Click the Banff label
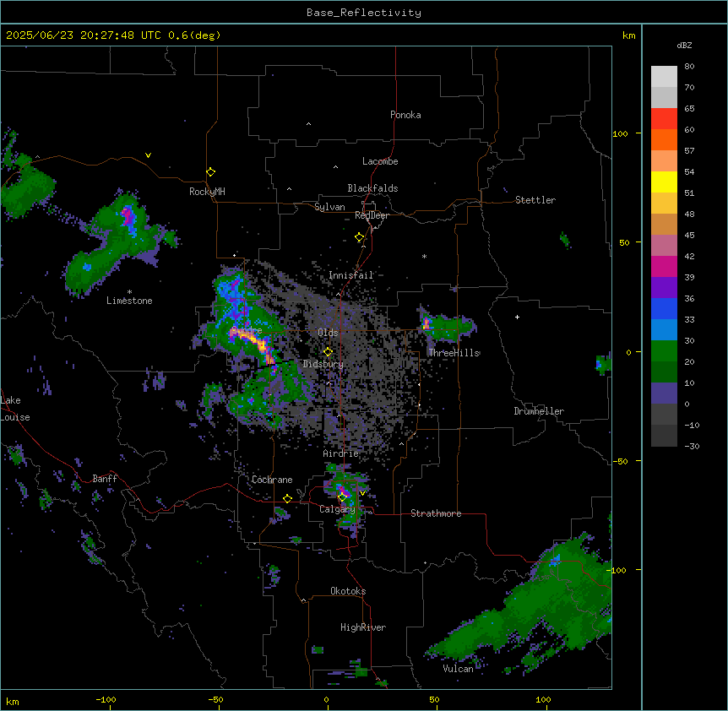 point(105,479)
